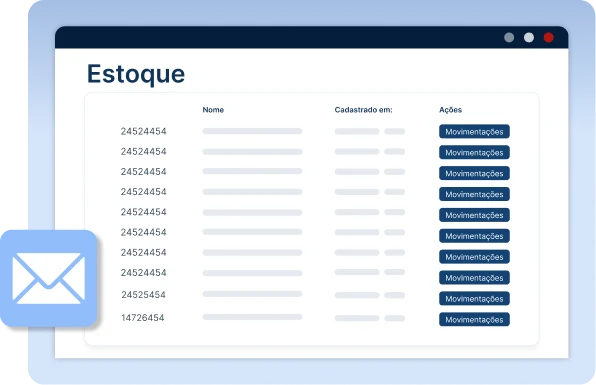Select the code 14726454
596x385 pixels.
point(143,318)
